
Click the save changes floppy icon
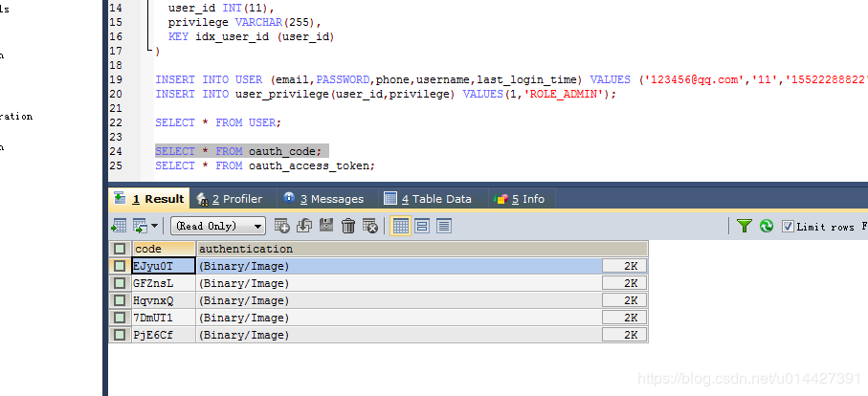pos(326,226)
